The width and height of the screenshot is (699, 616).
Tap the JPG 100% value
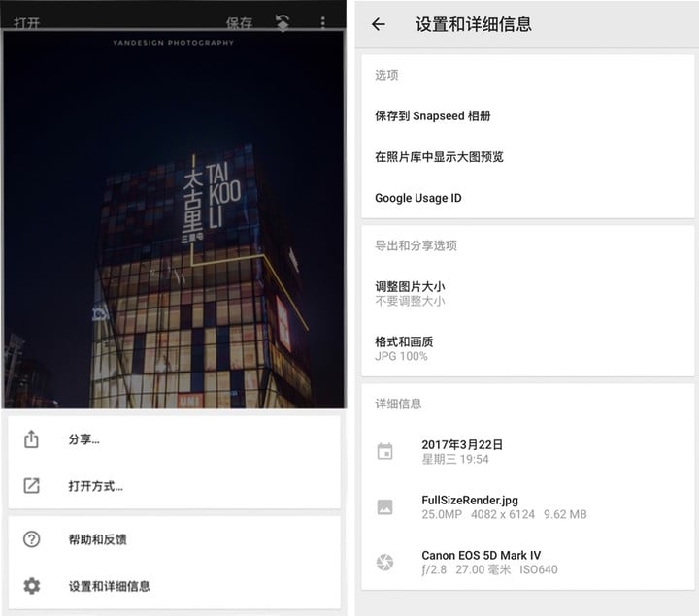(x=401, y=356)
